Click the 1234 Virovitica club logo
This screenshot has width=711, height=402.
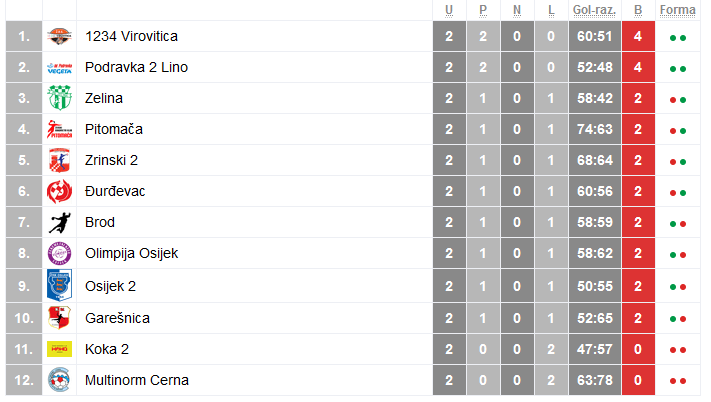click(x=60, y=37)
